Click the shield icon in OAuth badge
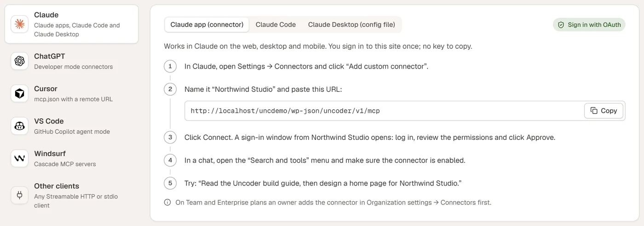This screenshot has height=226, width=644. [561, 25]
